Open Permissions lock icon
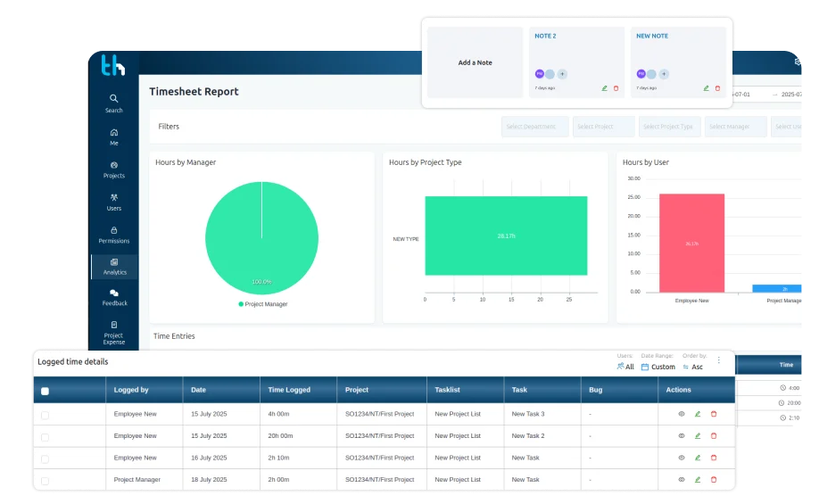Viewport: 819px width, 504px height. pyautogui.click(x=114, y=230)
